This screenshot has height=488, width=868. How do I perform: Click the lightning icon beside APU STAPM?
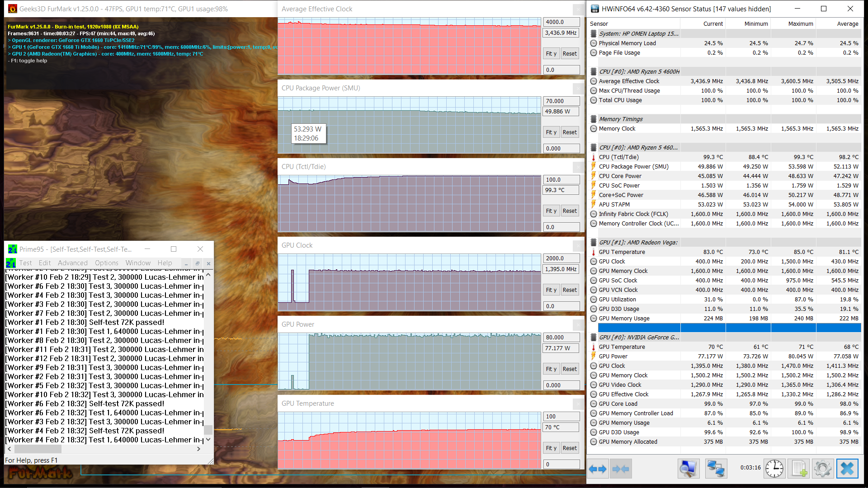pyautogui.click(x=594, y=205)
